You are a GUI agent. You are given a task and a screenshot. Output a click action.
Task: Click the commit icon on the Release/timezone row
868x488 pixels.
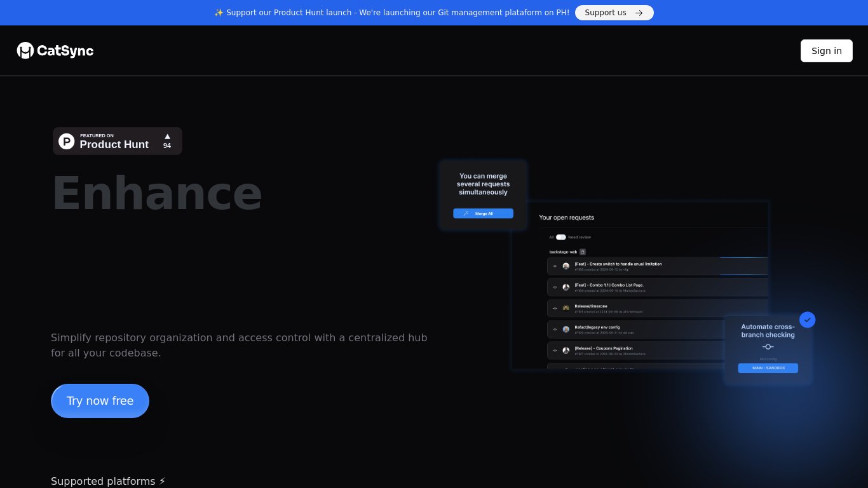555,308
